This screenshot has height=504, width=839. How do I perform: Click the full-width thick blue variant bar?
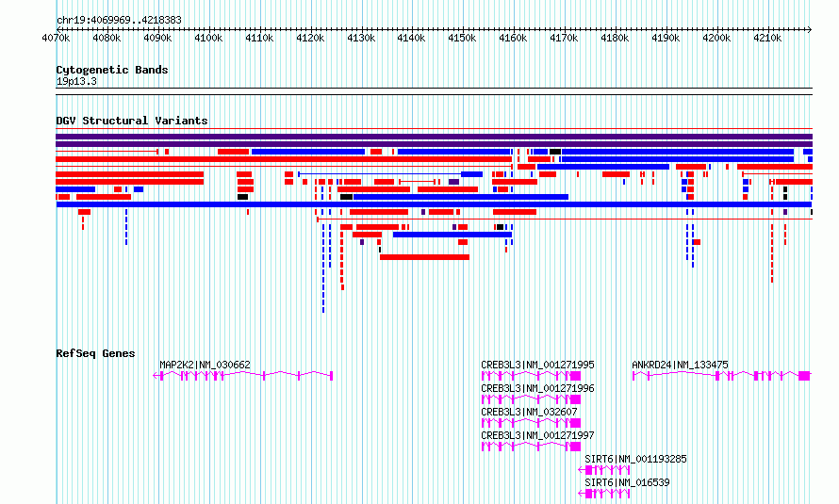(434, 204)
